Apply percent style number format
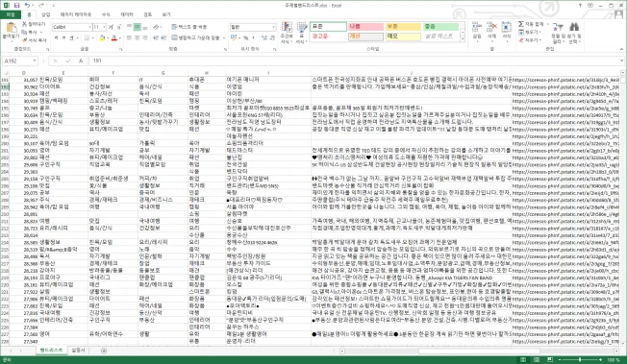Image resolution: width=627 pixels, height=364 pixels. click(246, 38)
